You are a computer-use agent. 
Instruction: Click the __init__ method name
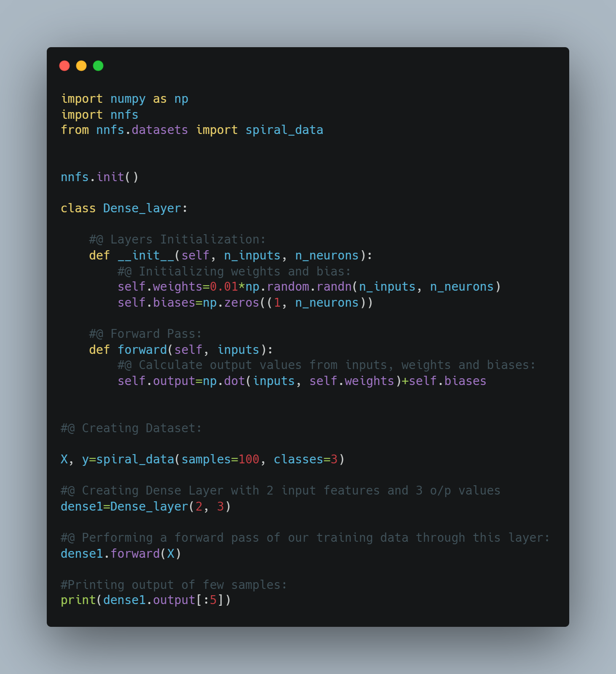(x=146, y=255)
